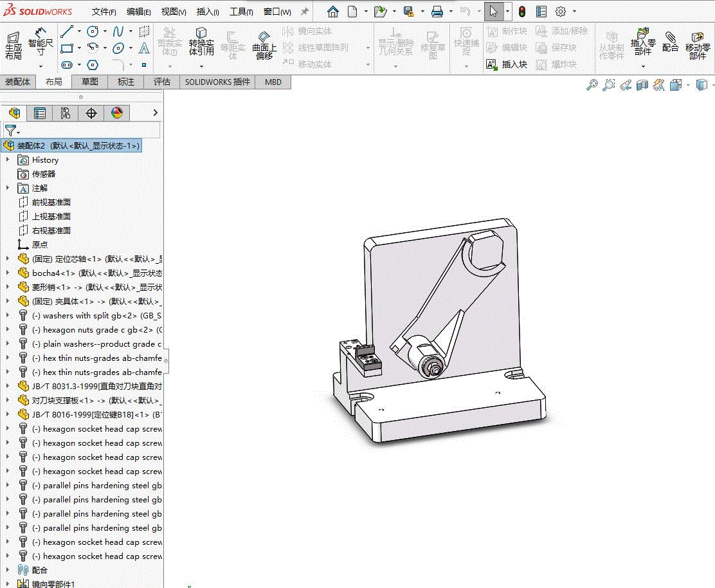Open the feature tree filter dropdown
The width and height of the screenshot is (715, 588).
[x=12, y=131]
